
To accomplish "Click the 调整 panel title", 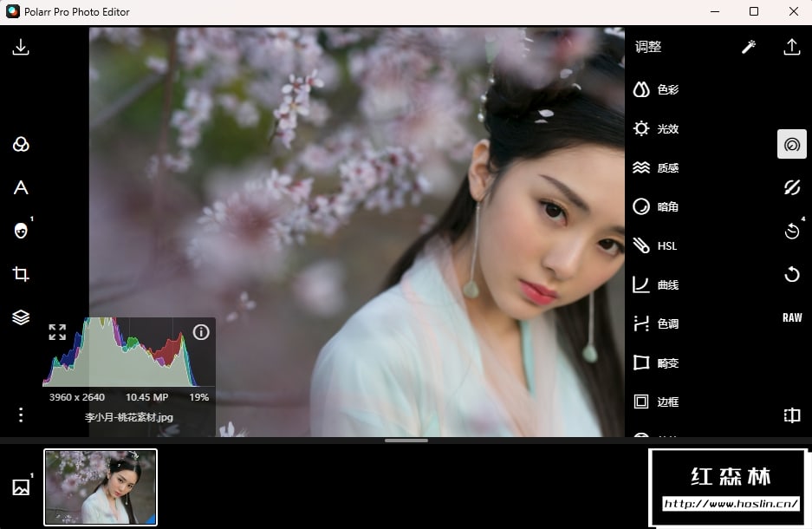I will [x=648, y=47].
